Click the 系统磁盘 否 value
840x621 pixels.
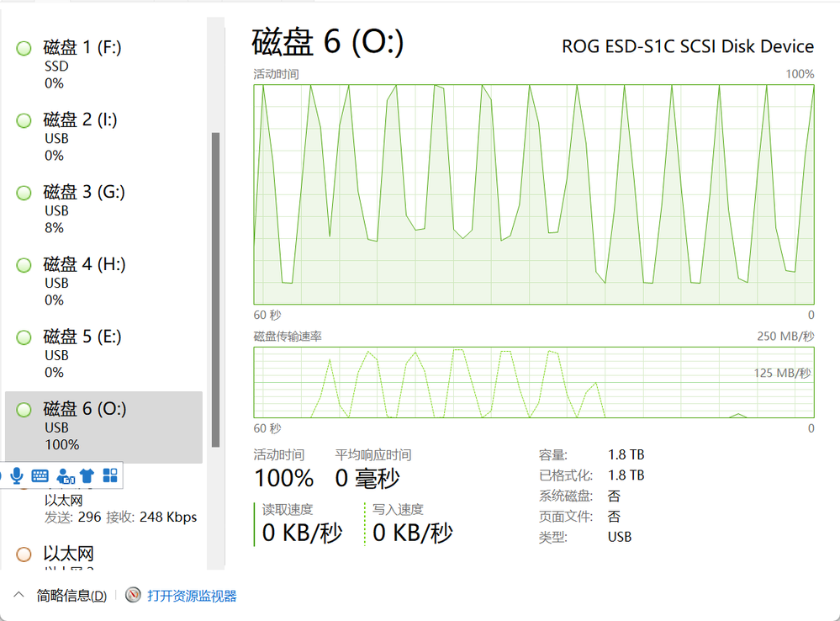click(614, 496)
